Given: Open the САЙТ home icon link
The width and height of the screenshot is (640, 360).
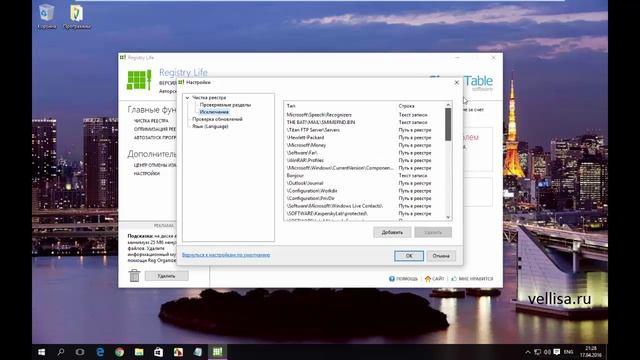Looking at the screenshot, I should click(434, 279).
